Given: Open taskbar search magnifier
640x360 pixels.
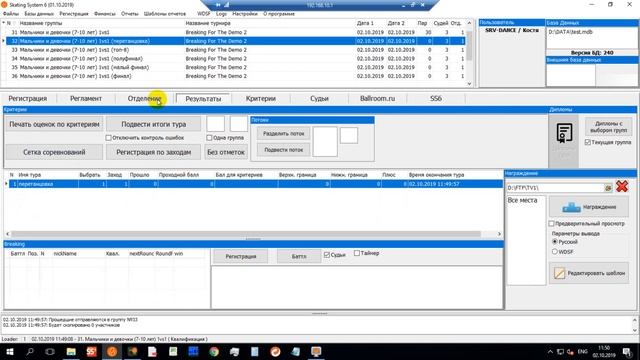Looking at the screenshot, I should pyautogui.click(x=30, y=351).
